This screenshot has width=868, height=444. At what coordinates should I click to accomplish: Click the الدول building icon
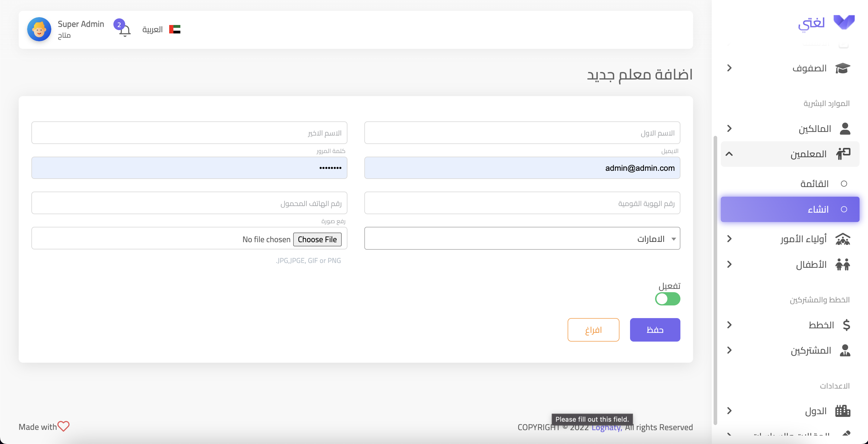pyautogui.click(x=843, y=411)
